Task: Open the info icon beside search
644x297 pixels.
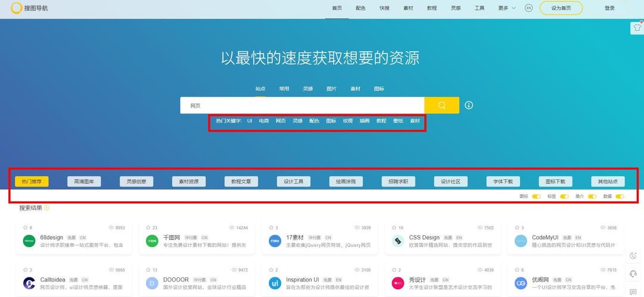Action: tap(469, 105)
